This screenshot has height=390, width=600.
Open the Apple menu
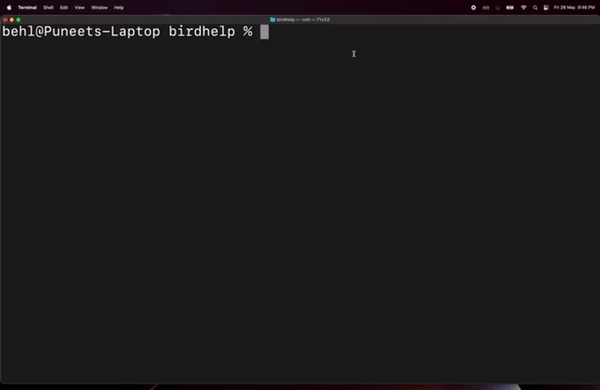[9, 7]
